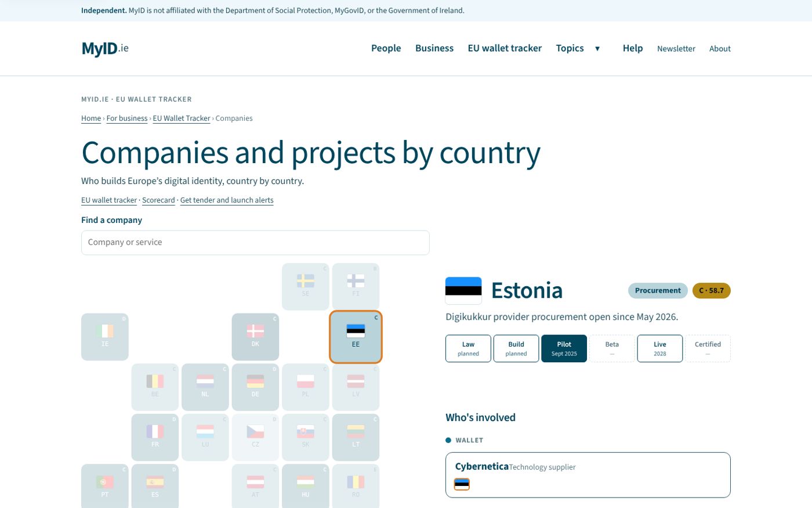
Task: Open the Newsletter link
Action: [676, 49]
